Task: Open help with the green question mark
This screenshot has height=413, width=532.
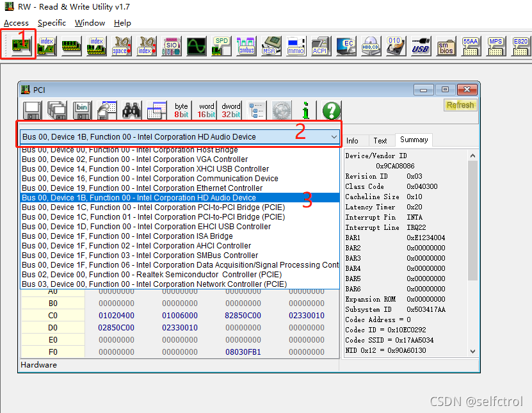Action: coord(331,110)
